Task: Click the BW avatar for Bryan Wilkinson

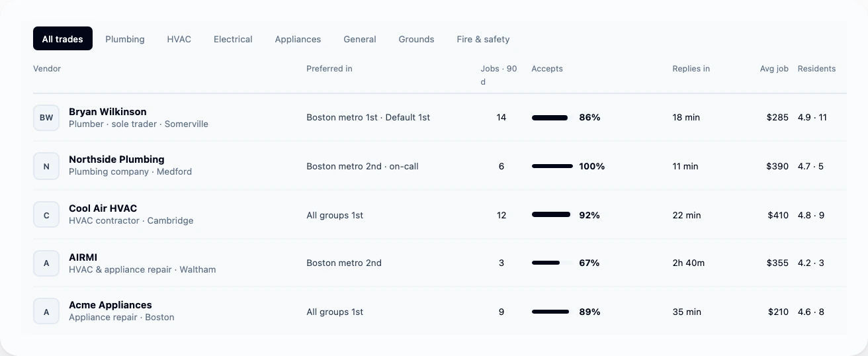Action: (x=46, y=118)
